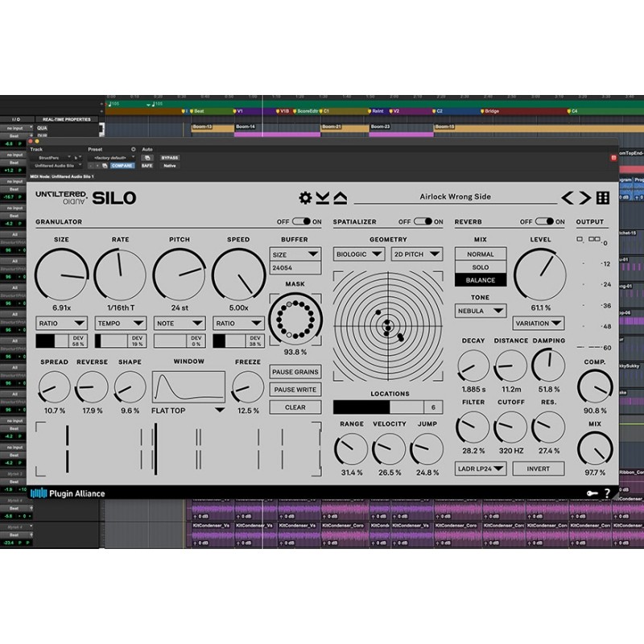Open the 2D PITCH dropdown

tap(417, 254)
